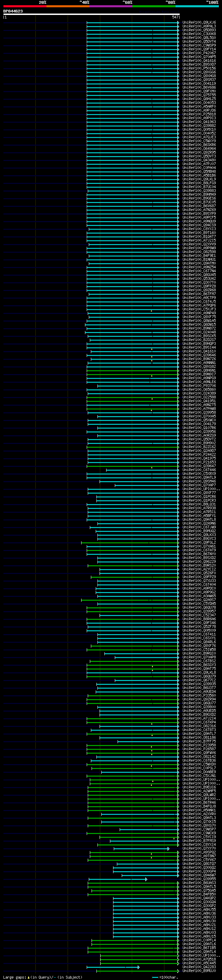Select label UniRef100_Q43480
The height and width of the screenshot is (980, 222).
tap(199, 160)
